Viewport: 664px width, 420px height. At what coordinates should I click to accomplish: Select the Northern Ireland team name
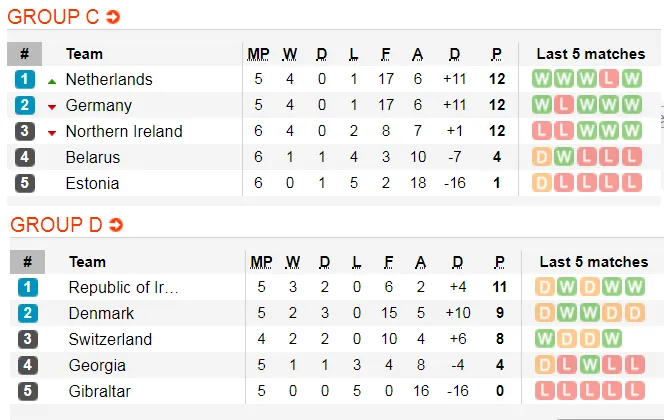(x=124, y=131)
